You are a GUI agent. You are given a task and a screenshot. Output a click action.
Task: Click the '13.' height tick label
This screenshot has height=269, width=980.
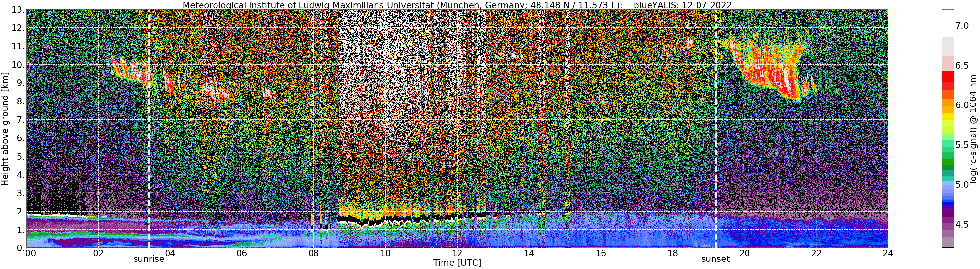(18, 9)
